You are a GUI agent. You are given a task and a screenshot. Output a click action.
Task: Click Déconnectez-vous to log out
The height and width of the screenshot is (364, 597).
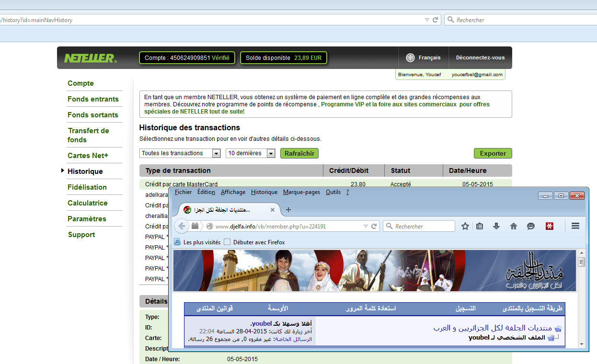tap(480, 57)
